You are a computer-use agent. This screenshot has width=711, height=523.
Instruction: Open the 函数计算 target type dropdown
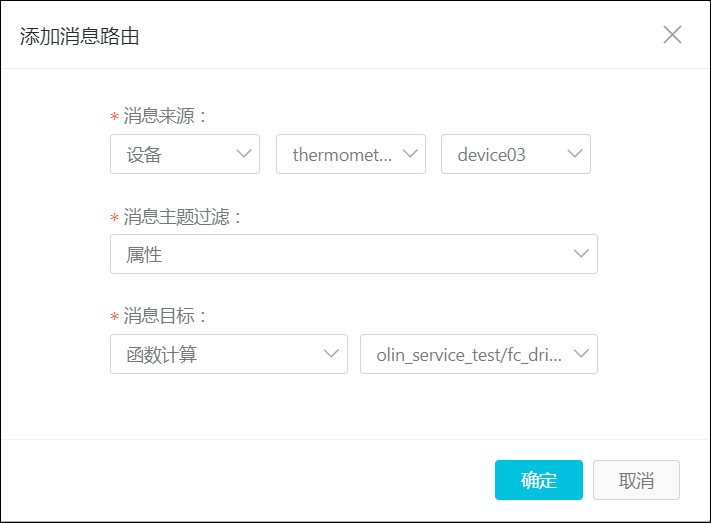(229, 354)
